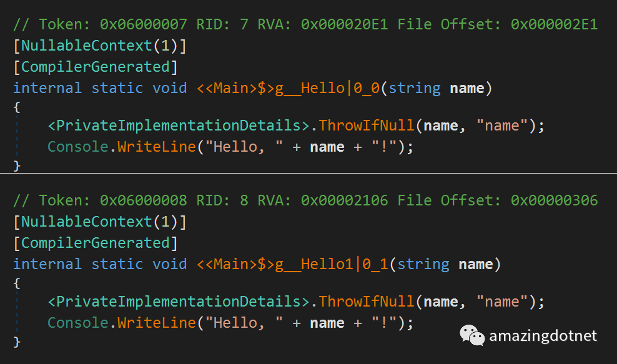Open CompilerGenerated attribute above g__Hello|0_0
Image resolution: width=617 pixels, height=364 pixels.
pos(96,67)
